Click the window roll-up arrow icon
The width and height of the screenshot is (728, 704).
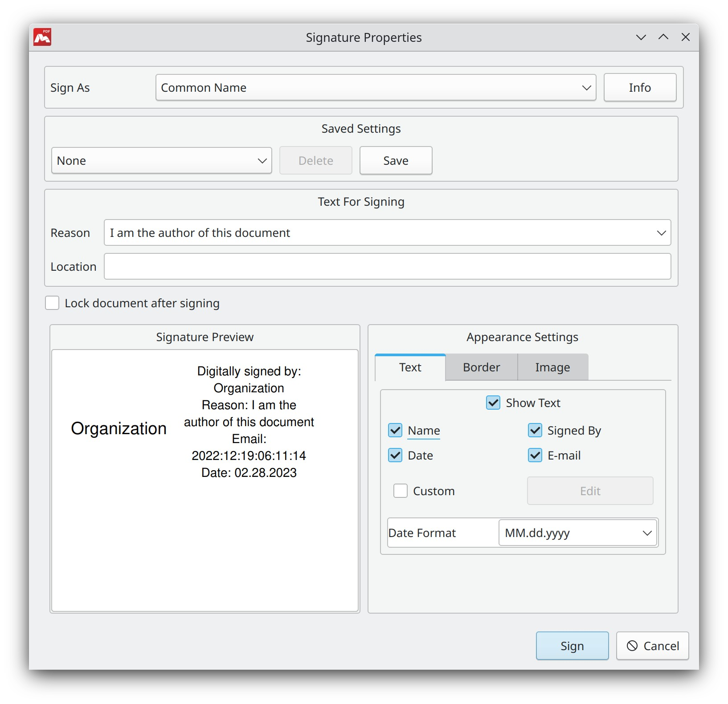coord(663,37)
